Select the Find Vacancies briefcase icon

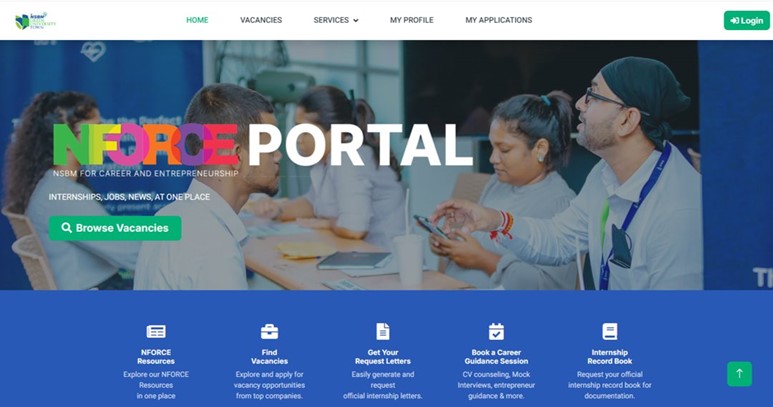(x=269, y=332)
